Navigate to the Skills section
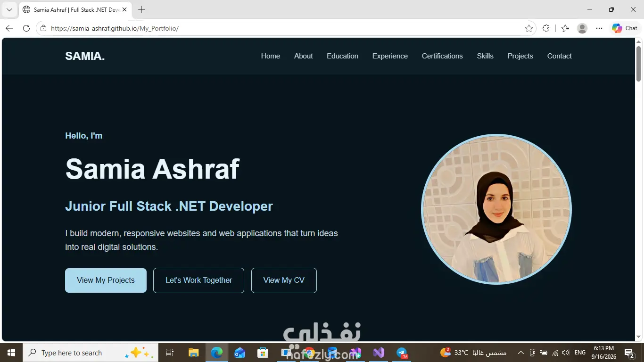644x362 pixels. pyautogui.click(x=485, y=56)
